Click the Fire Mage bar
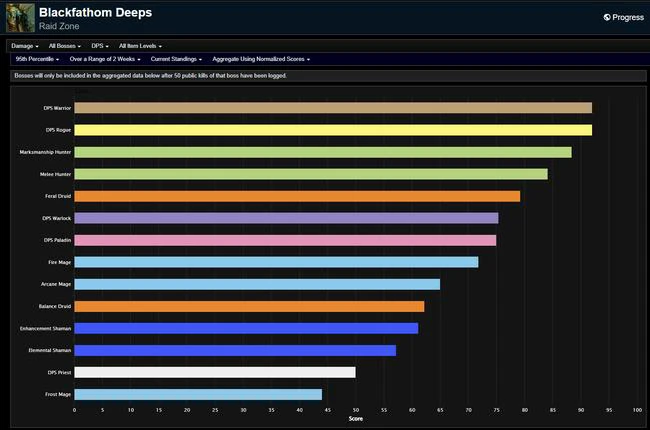 coord(276,262)
